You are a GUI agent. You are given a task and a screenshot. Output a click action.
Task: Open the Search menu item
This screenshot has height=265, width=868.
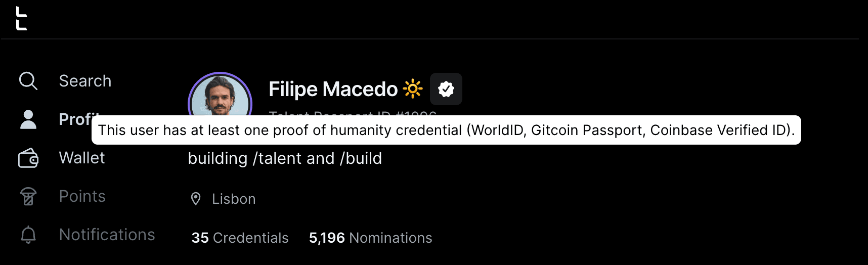point(85,81)
